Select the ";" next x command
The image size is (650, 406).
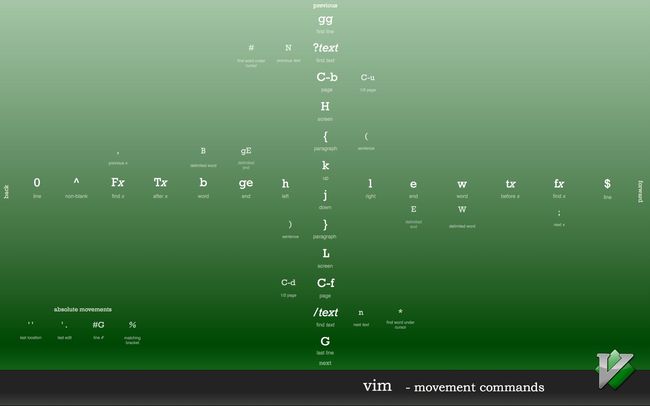559,213
